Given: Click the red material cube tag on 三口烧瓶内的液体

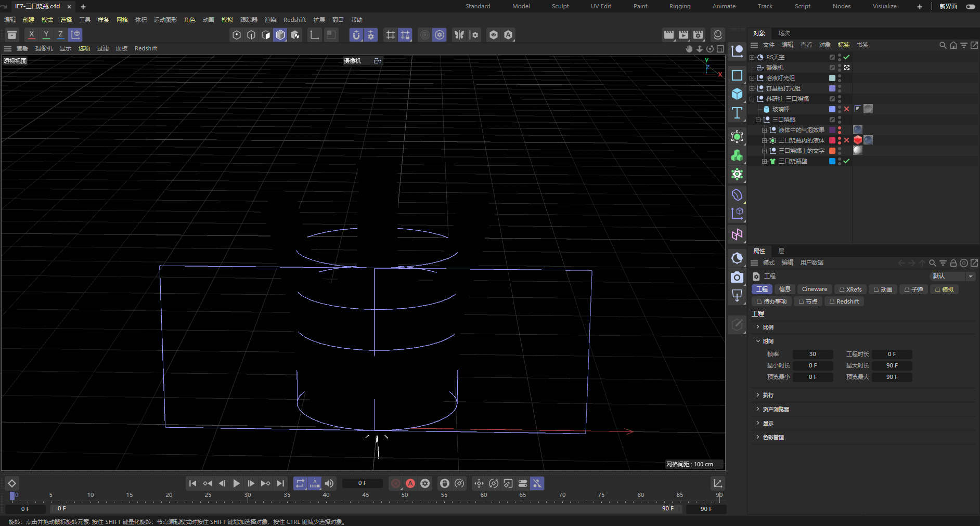Looking at the screenshot, I should tap(858, 140).
